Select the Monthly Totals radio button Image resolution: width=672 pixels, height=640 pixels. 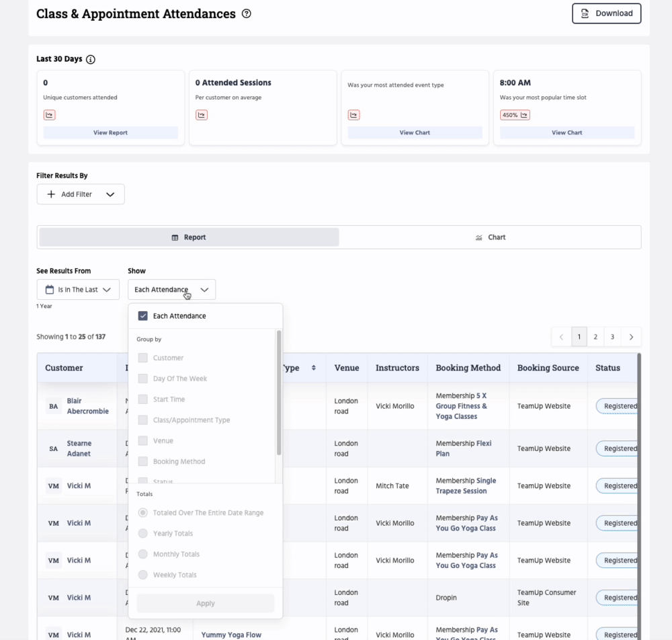(x=142, y=554)
